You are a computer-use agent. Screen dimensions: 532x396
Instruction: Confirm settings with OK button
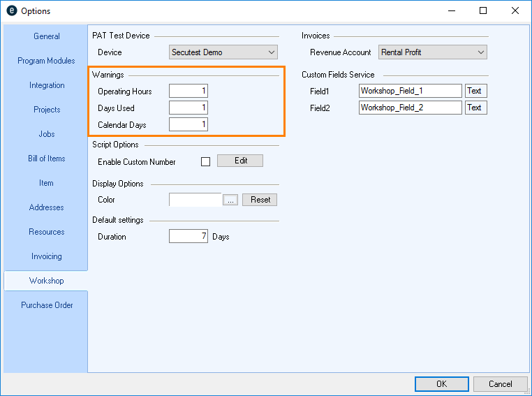coord(441,384)
